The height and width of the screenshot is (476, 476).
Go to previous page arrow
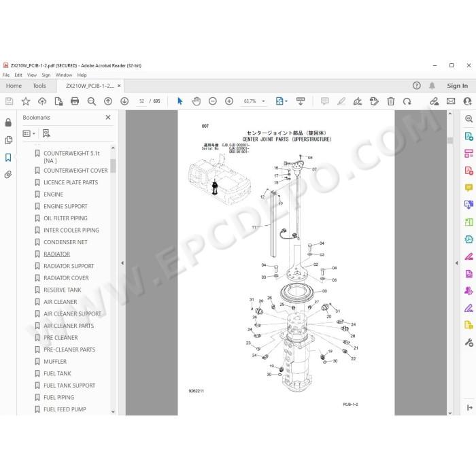pyautogui.click(x=108, y=101)
